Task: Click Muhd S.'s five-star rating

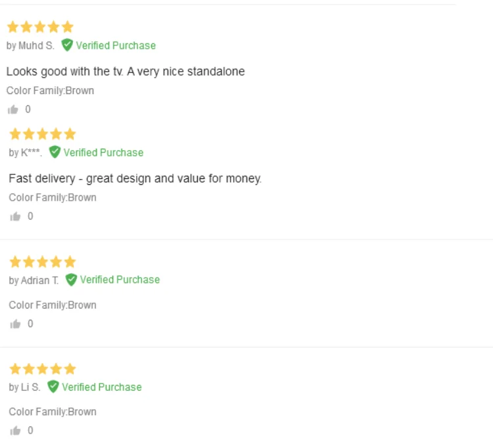Action: pos(40,28)
